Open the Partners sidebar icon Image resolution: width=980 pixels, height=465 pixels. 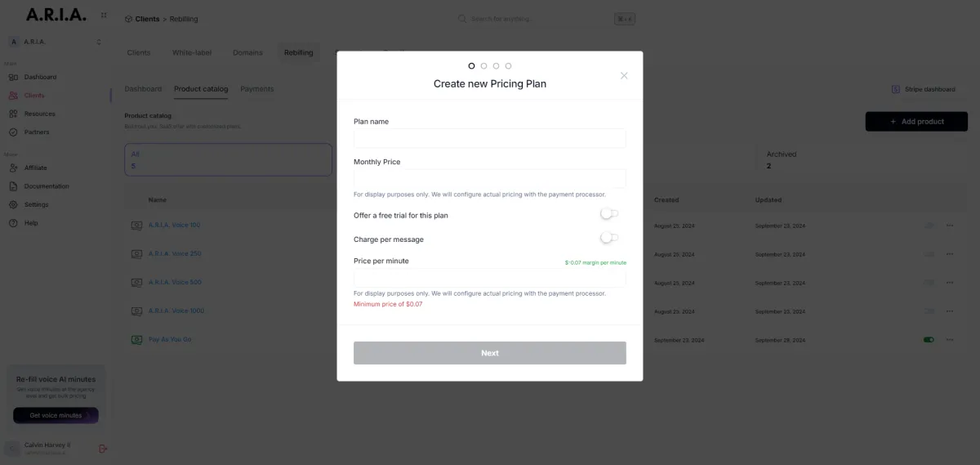click(x=13, y=132)
